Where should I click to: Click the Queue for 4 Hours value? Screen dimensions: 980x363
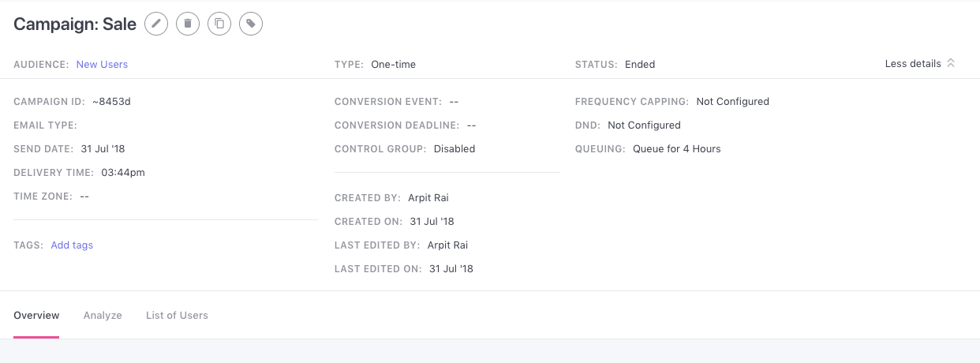tap(676, 149)
